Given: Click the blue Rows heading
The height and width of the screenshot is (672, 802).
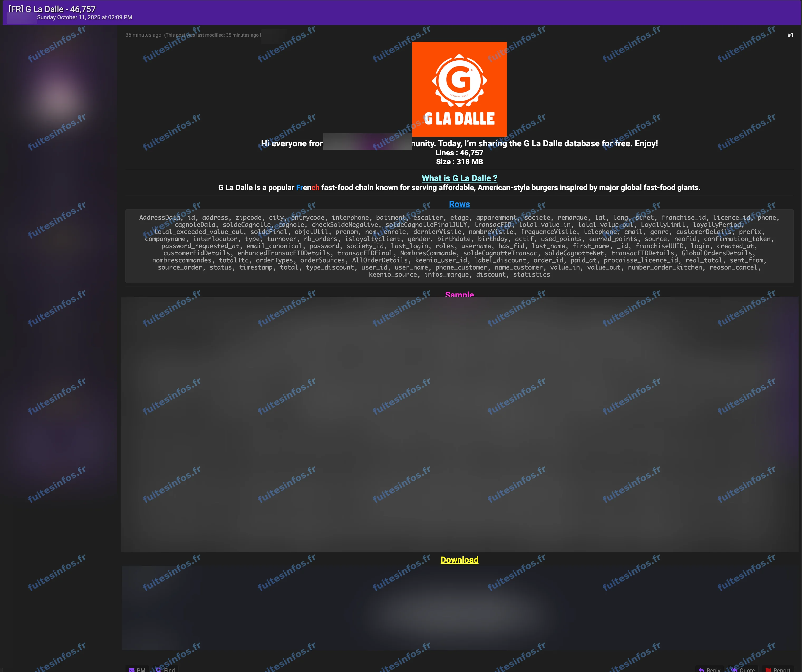Looking at the screenshot, I should point(459,204).
